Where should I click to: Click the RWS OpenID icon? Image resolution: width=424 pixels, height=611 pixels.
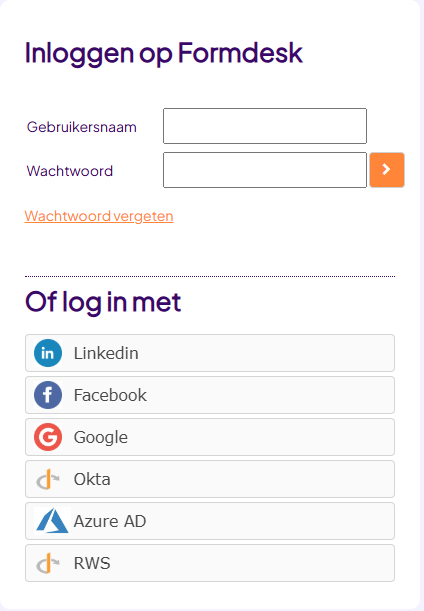(x=48, y=563)
